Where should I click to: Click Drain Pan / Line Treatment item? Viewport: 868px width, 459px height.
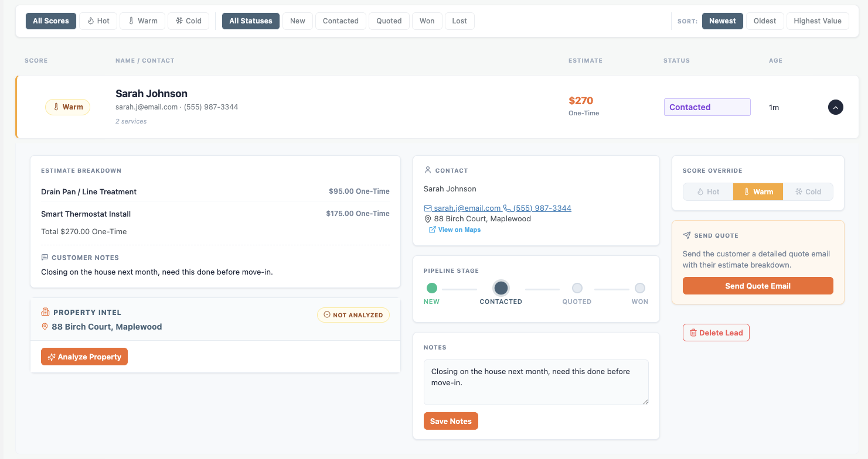[x=89, y=191]
